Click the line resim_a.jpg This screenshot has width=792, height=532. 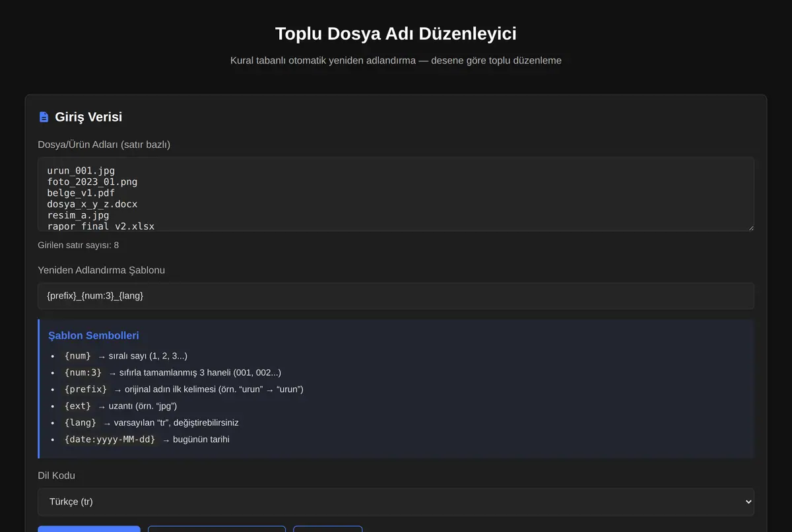tap(78, 215)
